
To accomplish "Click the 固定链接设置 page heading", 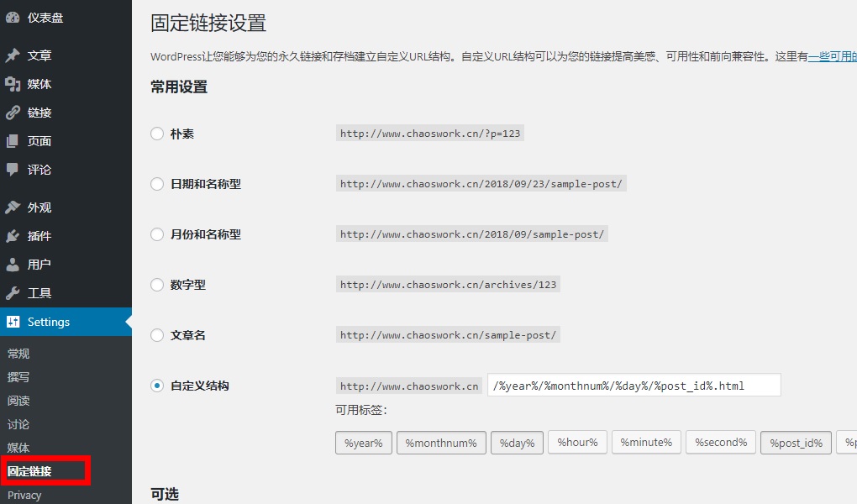I will [208, 24].
